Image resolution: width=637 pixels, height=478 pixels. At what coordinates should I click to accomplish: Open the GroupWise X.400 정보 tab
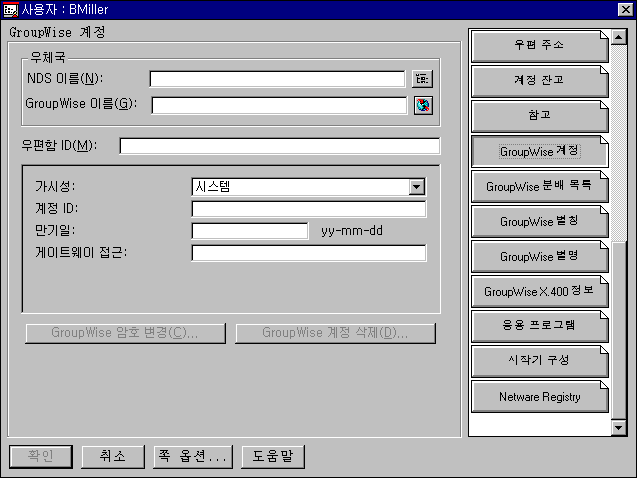[x=540, y=291]
